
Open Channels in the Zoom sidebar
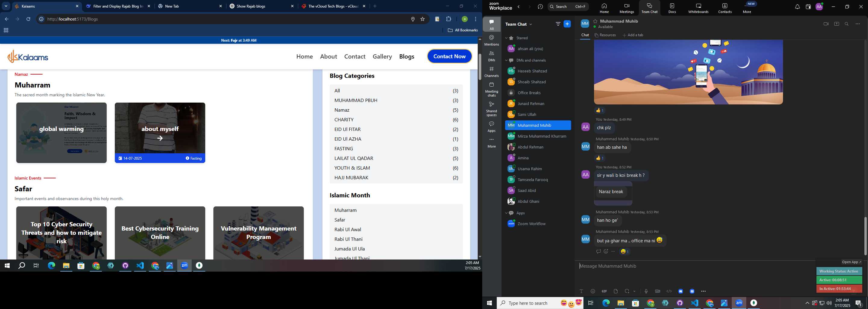(492, 72)
